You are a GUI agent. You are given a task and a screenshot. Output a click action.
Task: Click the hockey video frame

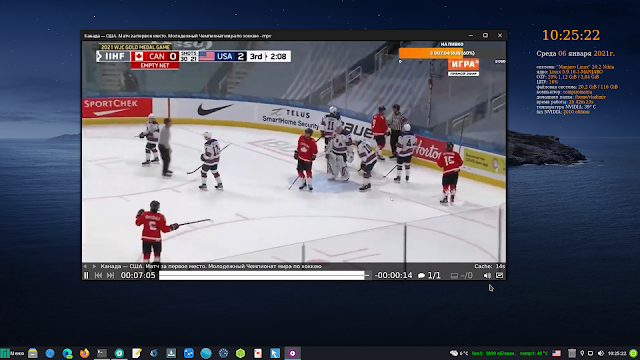294,151
